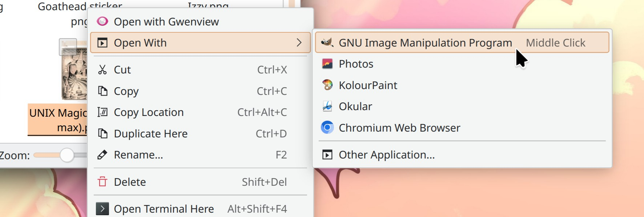Click the terminal prompt icon
Viewport: 644px width, 217px height.
click(102, 209)
